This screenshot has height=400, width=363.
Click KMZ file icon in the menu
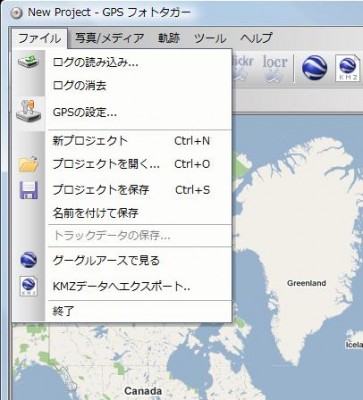coord(29,286)
